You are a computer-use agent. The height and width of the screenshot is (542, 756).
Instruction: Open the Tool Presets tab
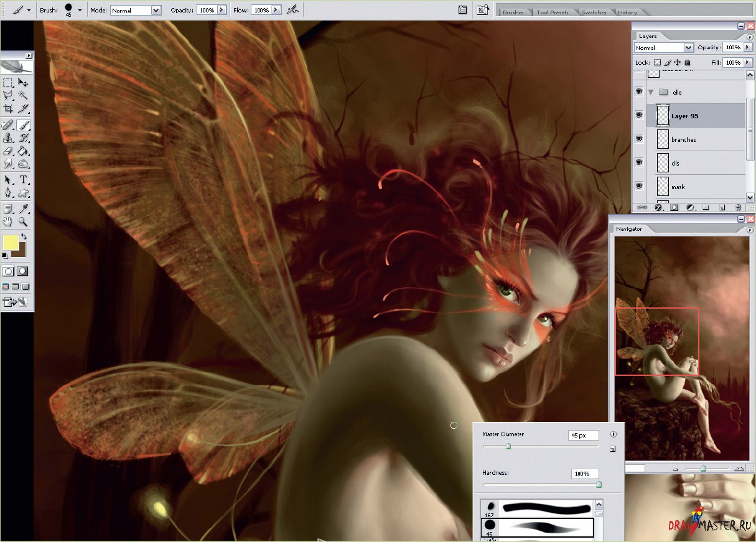[553, 12]
